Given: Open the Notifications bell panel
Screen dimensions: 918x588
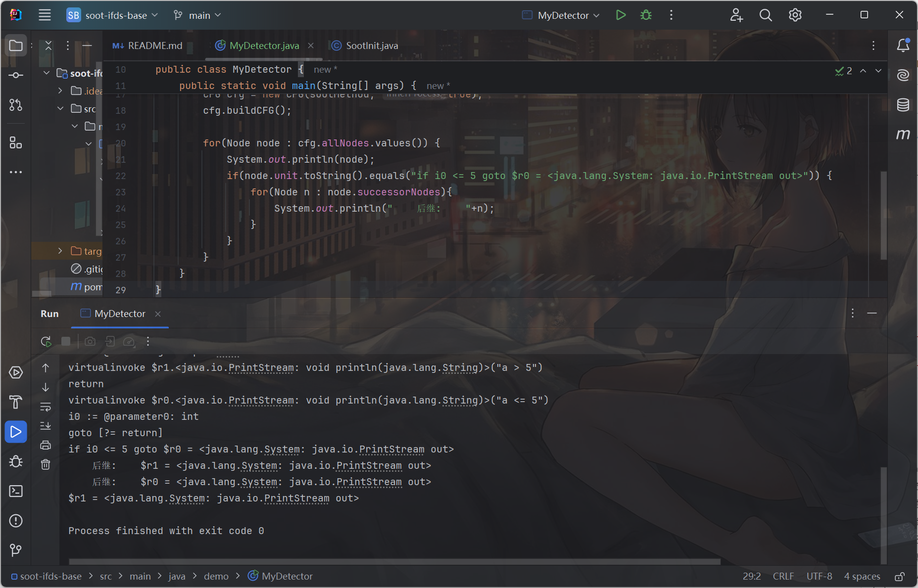Looking at the screenshot, I should click(x=903, y=45).
